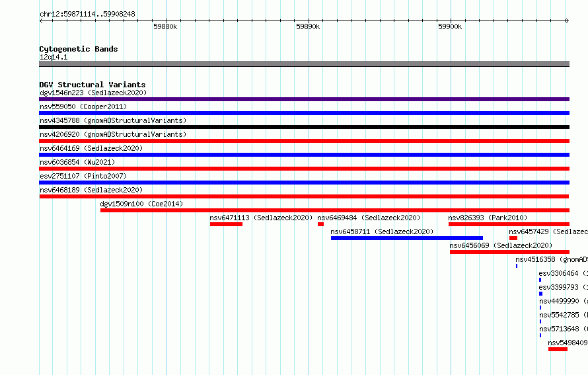Click the blue nsv559050 variant bar
This screenshot has width=588, height=375.
click(304, 113)
